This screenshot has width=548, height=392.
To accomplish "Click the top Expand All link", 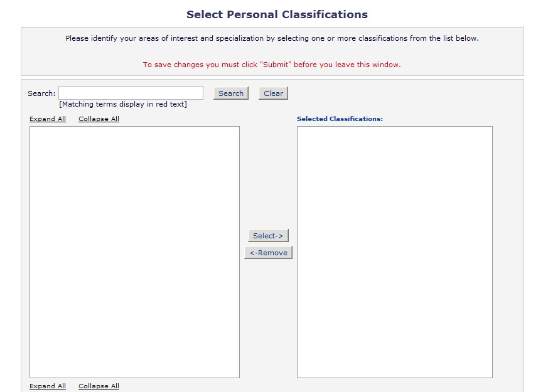I will (48, 119).
